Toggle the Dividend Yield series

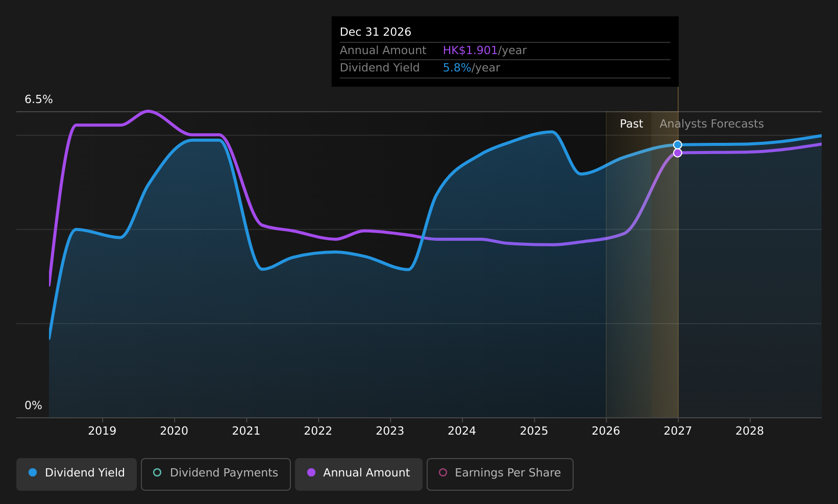(77, 474)
